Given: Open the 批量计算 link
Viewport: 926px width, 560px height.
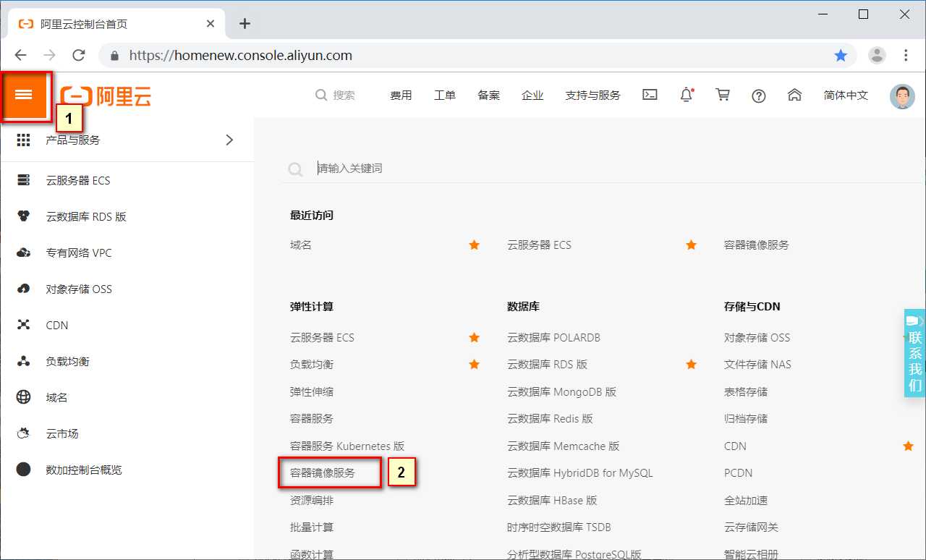Looking at the screenshot, I should (312, 527).
